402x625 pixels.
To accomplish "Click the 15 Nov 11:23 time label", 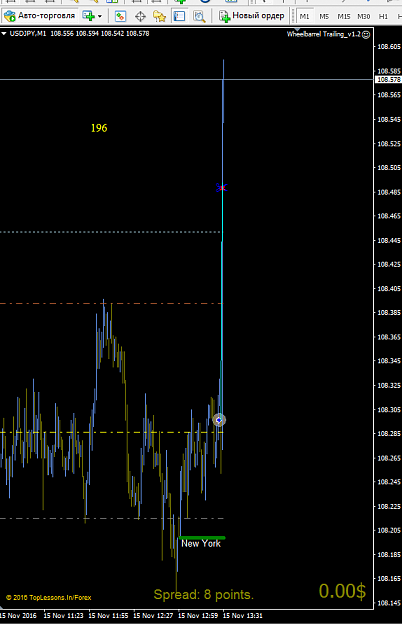I will [63, 616].
